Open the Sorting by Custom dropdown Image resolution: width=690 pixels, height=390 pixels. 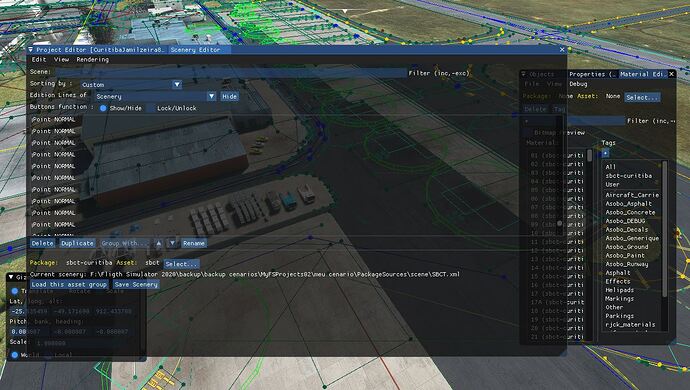click(x=130, y=85)
